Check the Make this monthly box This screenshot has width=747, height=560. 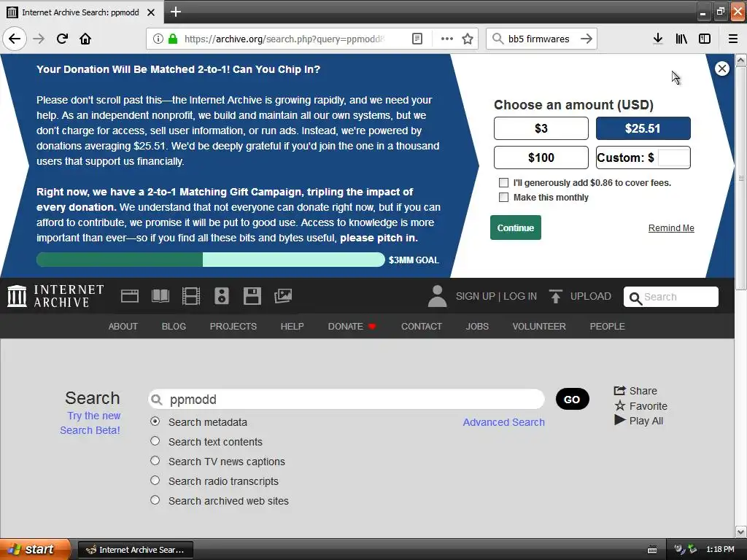pos(503,197)
